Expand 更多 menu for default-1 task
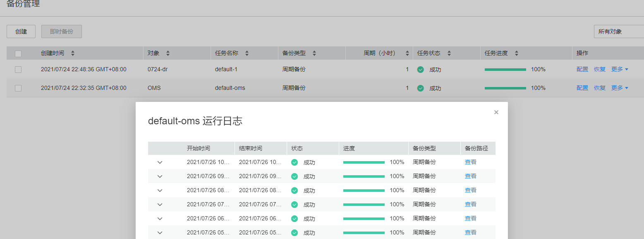The width and height of the screenshot is (644, 239). pyautogui.click(x=620, y=70)
